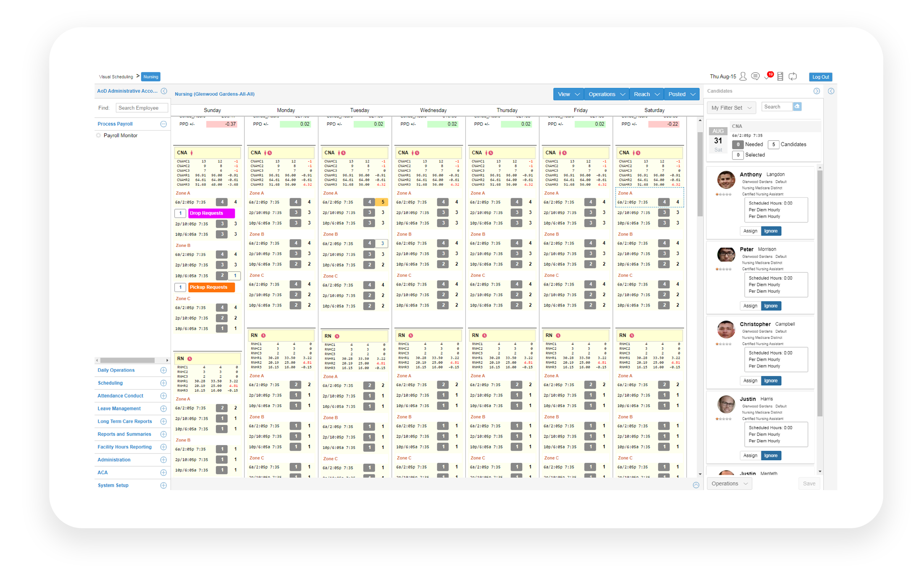924x572 pixels.
Task: Open the Reach dropdown menu
Action: click(x=646, y=94)
